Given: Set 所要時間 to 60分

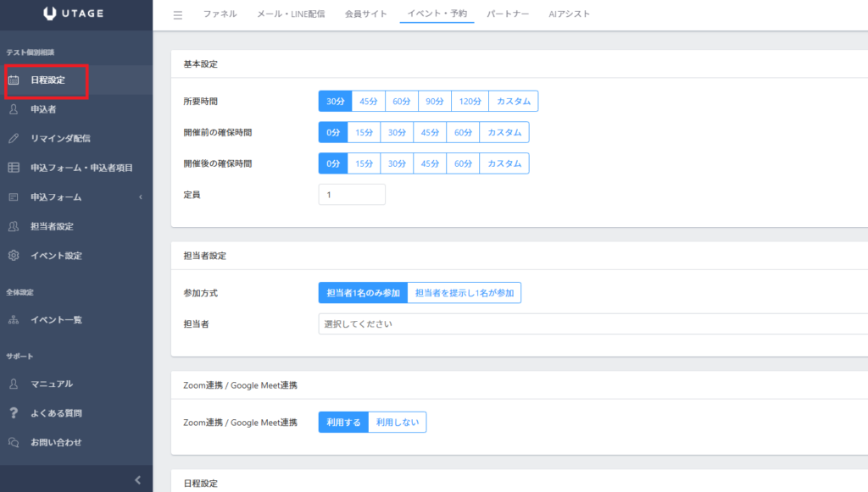Looking at the screenshot, I should coord(401,102).
